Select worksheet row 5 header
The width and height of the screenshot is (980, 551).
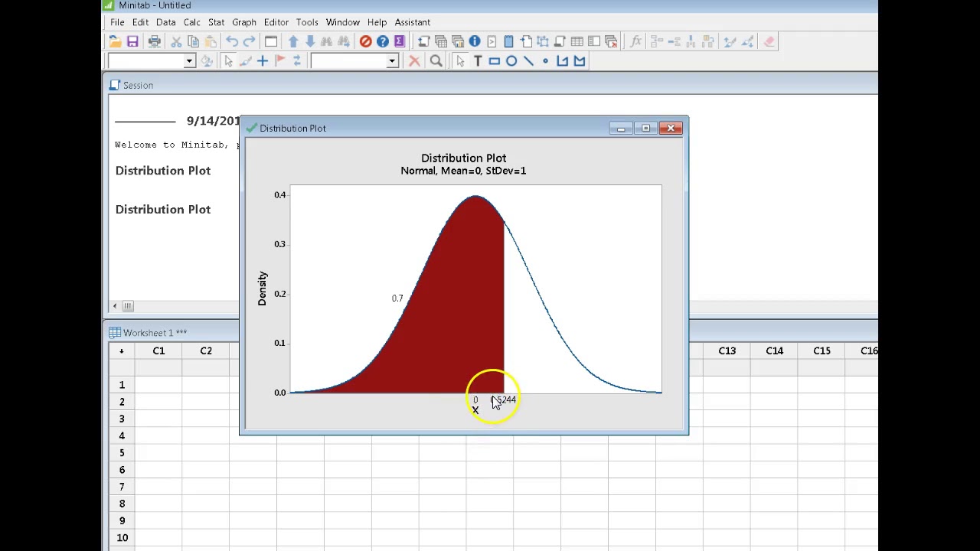click(121, 453)
